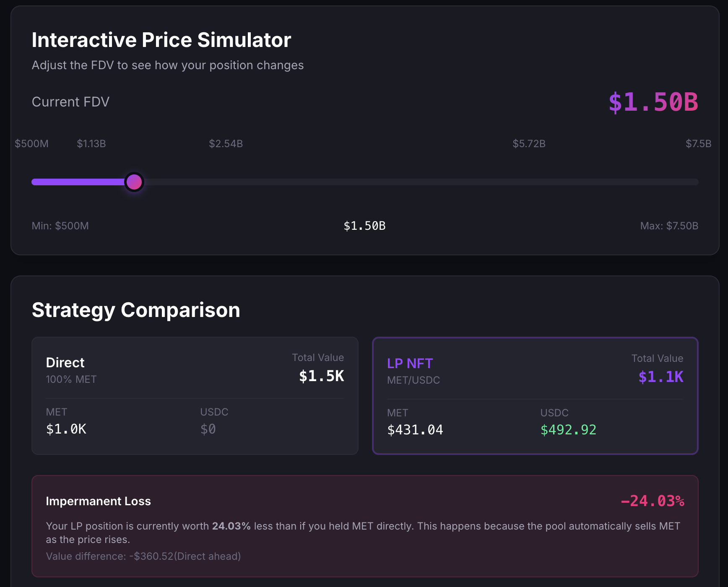This screenshot has width=728, height=587.
Task: Click the LP NFT MET amount $431.04
Action: (x=415, y=430)
